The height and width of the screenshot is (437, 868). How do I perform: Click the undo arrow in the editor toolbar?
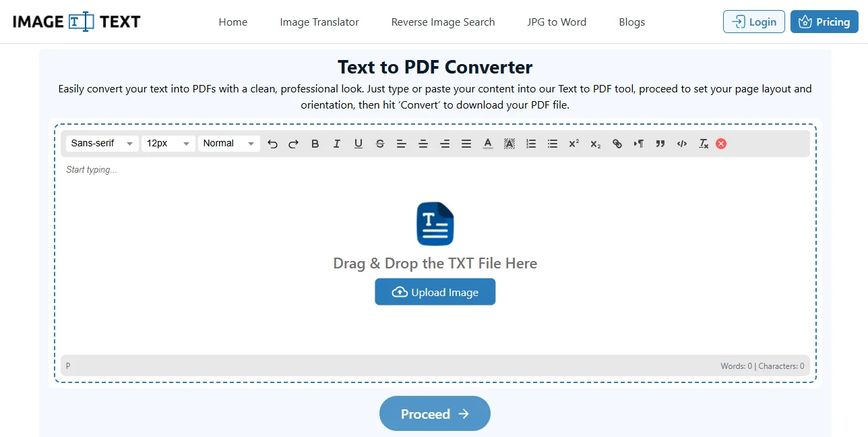[x=272, y=144]
